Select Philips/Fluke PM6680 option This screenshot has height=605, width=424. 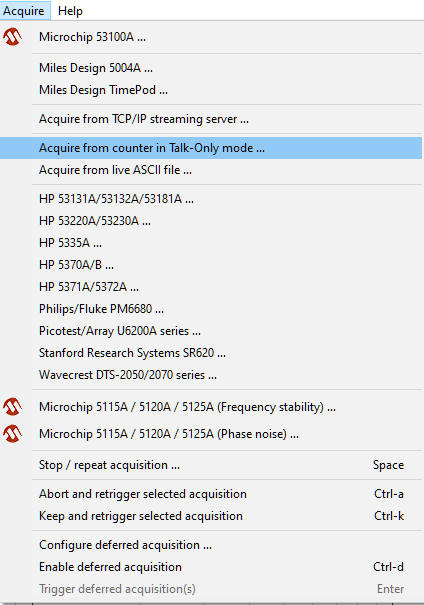[211, 309]
